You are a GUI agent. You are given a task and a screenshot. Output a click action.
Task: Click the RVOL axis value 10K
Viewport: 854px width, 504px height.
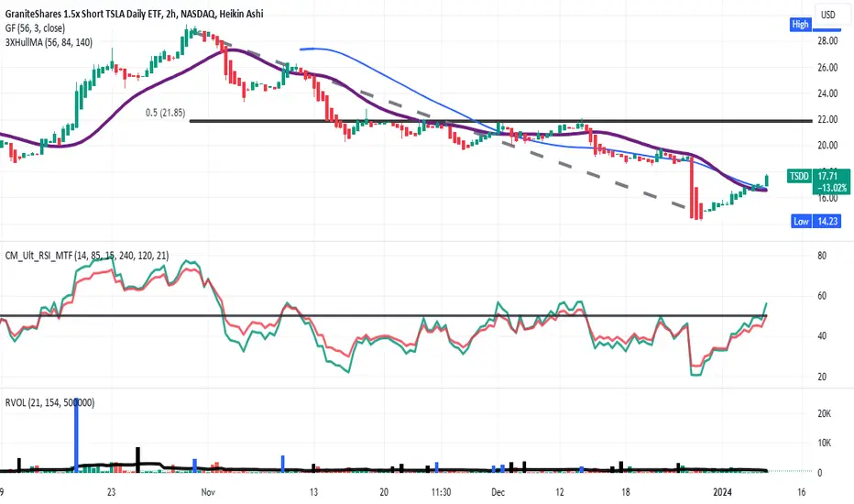(x=824, y=443)
